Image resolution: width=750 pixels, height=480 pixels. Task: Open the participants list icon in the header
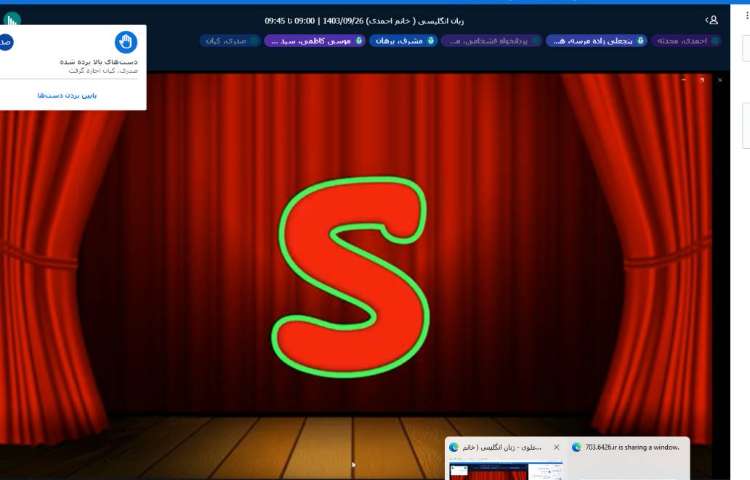(x=712, y=20)
